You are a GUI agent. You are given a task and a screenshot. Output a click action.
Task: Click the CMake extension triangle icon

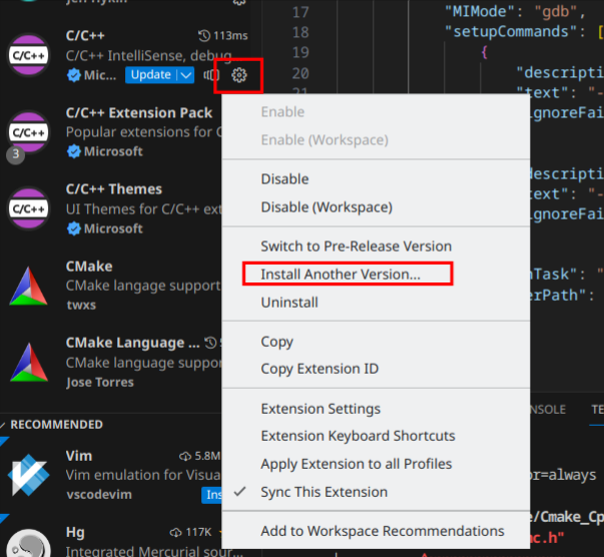point(29,286)
